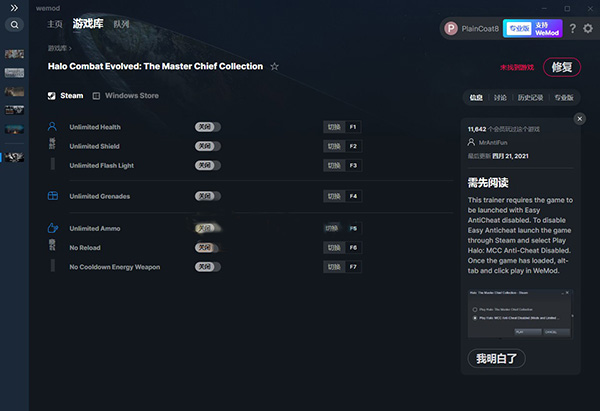This screenshot has height=411, width=600.
Task: Click the 切换 button for Unlimited Grenades
Action: (x=334, y=196)
